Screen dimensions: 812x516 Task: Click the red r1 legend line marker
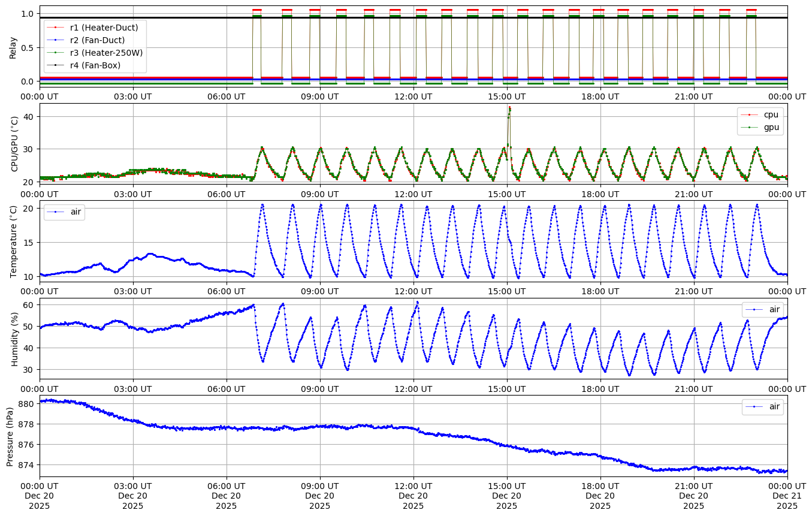tap(56, 28)
